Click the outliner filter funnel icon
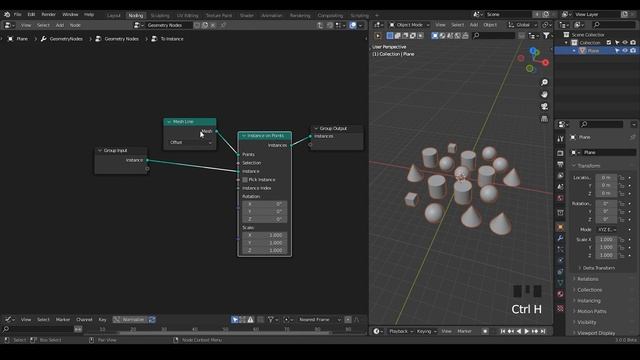This screenshot has width=640, height=360. click(546, 36)
